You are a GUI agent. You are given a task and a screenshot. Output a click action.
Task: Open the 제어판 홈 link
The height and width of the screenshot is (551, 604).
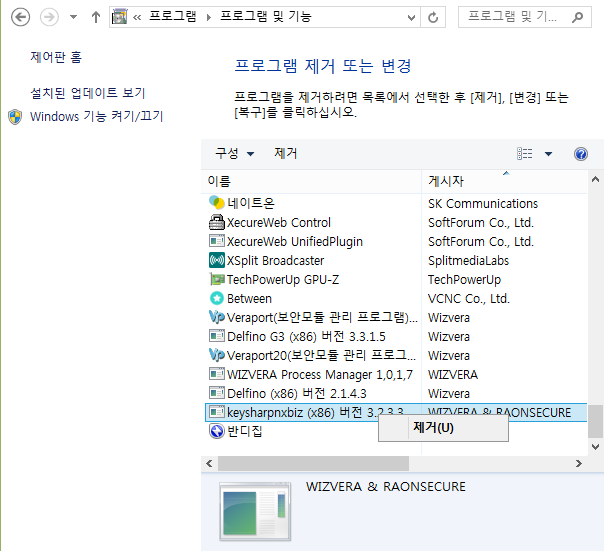pyautogui.click(x=56, y=57)
